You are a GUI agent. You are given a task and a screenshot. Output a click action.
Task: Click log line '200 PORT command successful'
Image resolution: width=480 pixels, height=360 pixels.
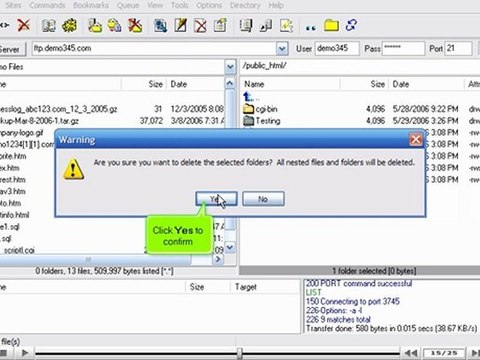359,283
